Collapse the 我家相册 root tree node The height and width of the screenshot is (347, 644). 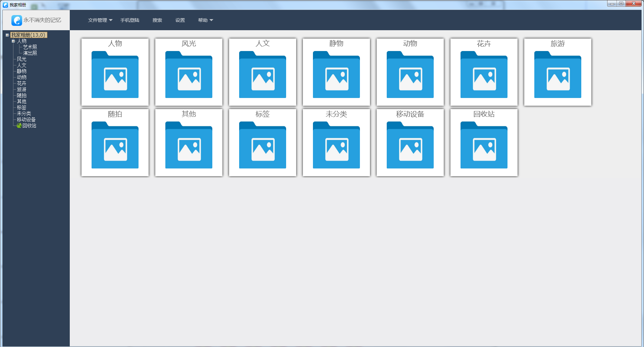[7, 35]
